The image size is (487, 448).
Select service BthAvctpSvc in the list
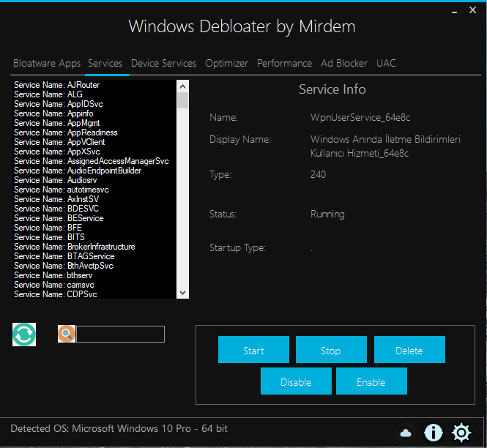point(94,266)
